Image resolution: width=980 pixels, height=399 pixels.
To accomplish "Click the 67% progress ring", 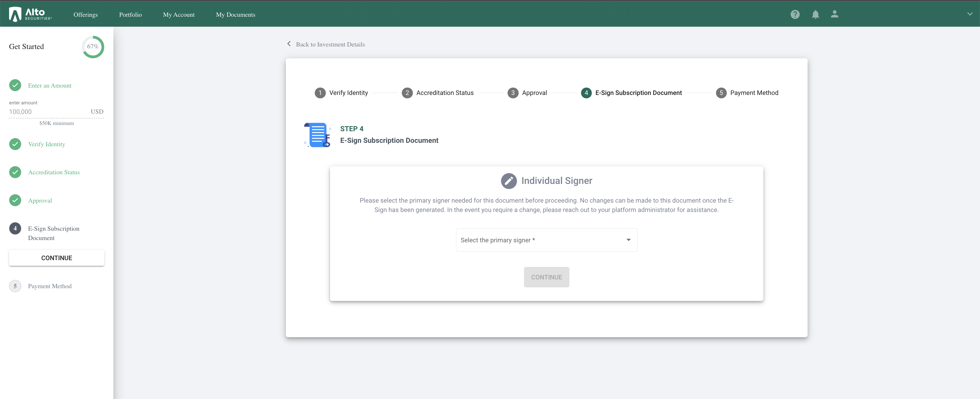I will 93,46.
